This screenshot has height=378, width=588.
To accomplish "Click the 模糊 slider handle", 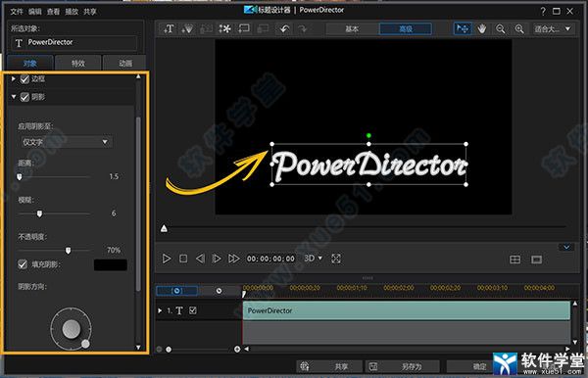I will pyautogui.click(x=39, y=213).
